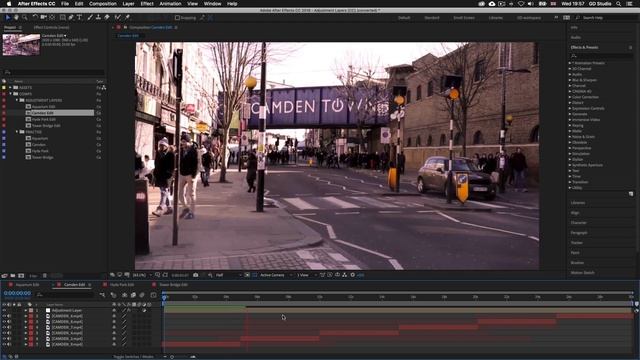The image size is (640, 360).
Task: Collapse the ADJUSTMENT LAYERS folder
Action: click(17, 100)
